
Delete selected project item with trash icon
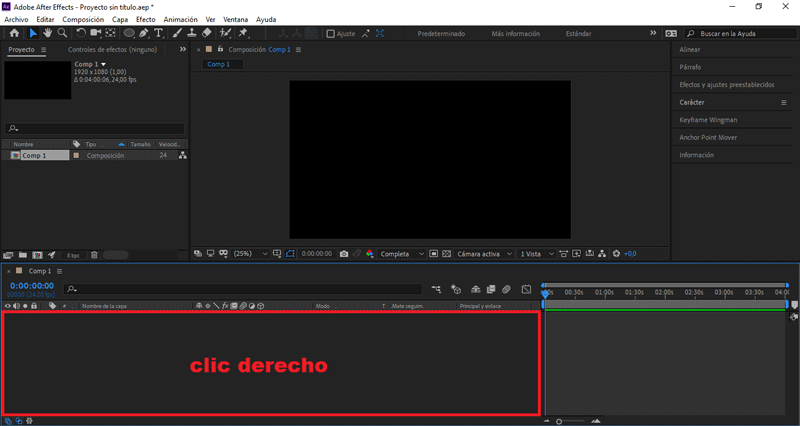pyautogui.click(x=94, y=255)
